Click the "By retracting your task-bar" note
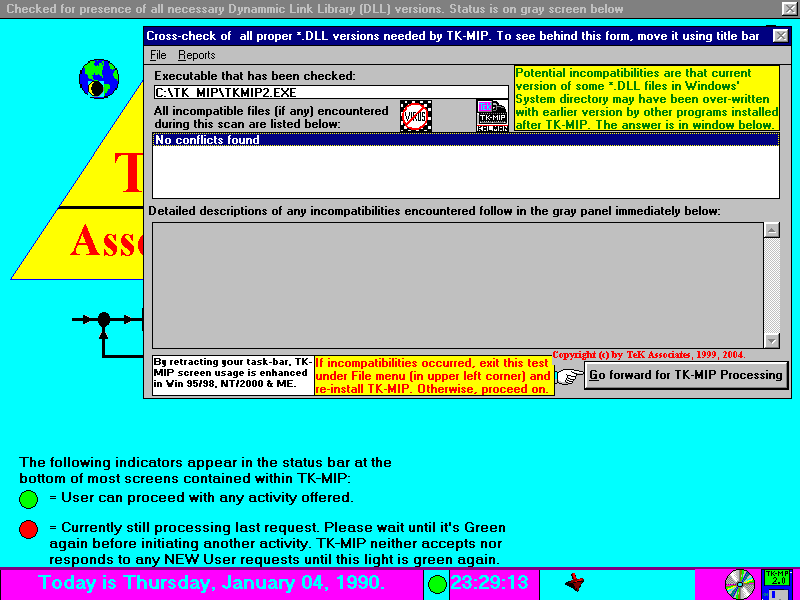The height and width of the screenshot is (600, 800). [233, 376]
